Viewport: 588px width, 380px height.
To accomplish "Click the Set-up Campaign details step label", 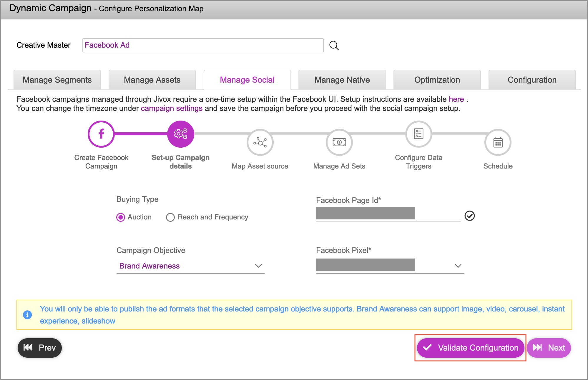I will click(x=181, y=162).
